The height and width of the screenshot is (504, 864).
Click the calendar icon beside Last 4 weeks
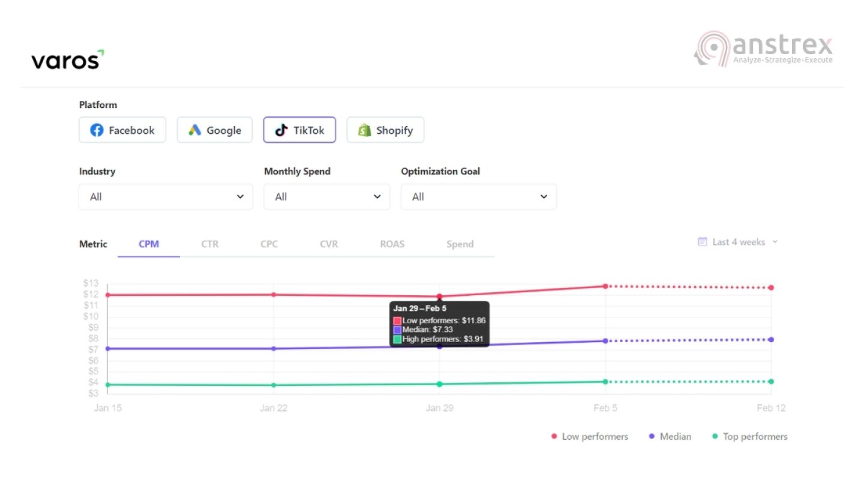(703, 242)
